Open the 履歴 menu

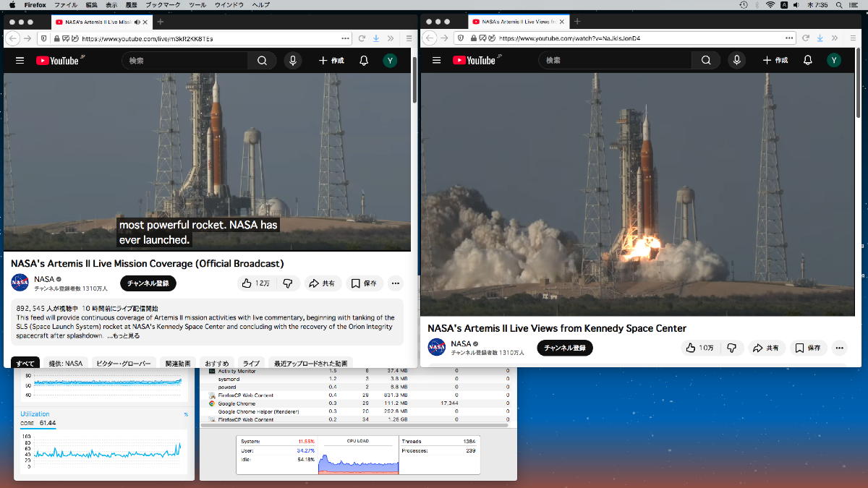pyautogui.click(x=132, y=5)
